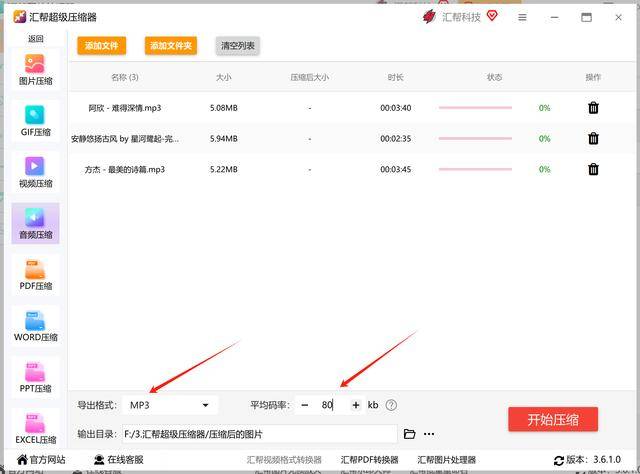Increase average bitrate with plus button
The image size is (640, 474).
(356, 405)
